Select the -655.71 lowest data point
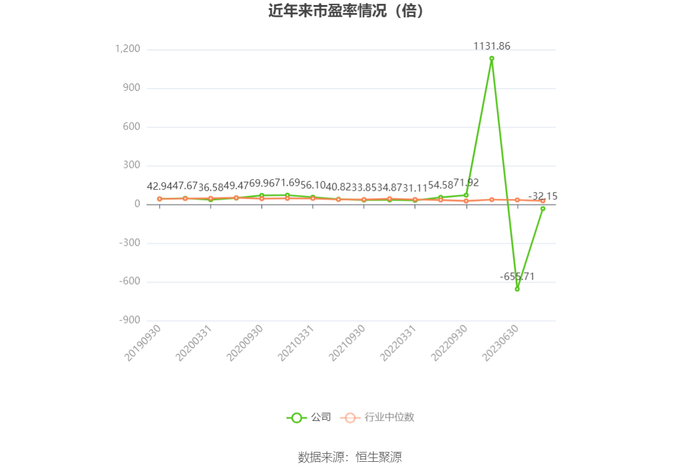 [x=517, y=289]
